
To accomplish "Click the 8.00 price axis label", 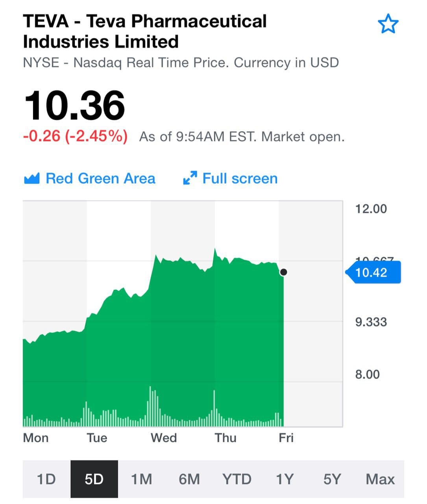I will (x=368, y=374).
